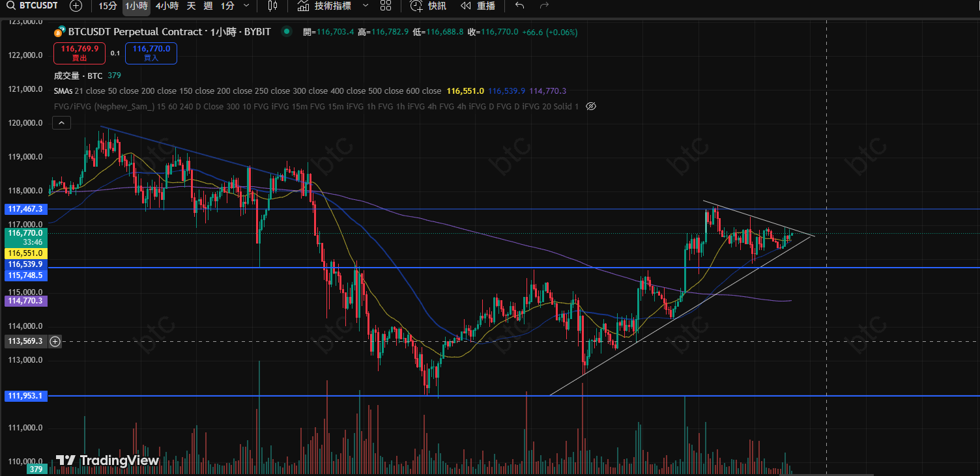980x476 pixels.
Task: Click the +66.6 (+0.06%) change value
Action: click(550, 32)
